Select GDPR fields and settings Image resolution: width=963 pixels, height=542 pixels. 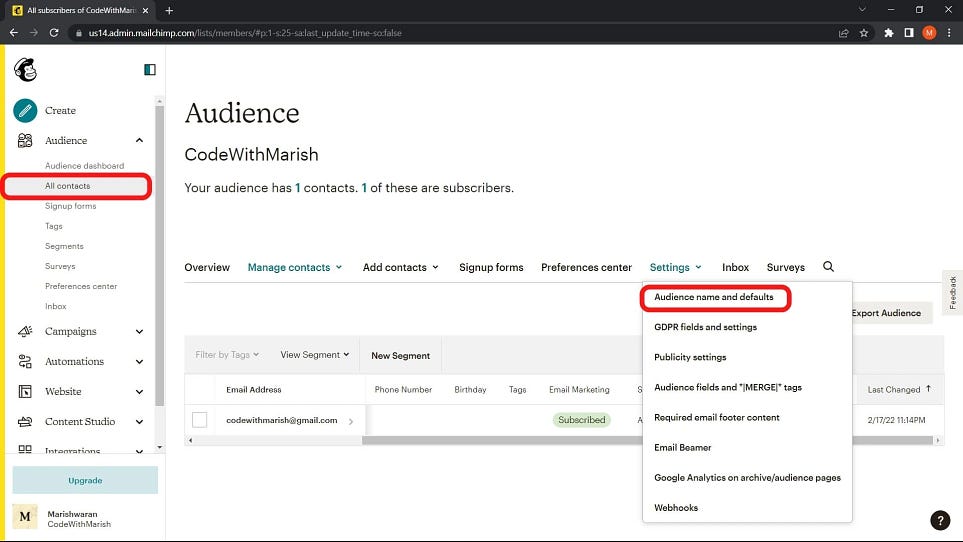[x=706, y=327]
